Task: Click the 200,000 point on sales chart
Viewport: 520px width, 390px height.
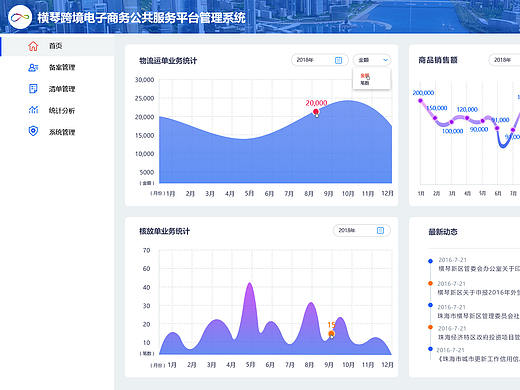Action: (x=420, y=100)
